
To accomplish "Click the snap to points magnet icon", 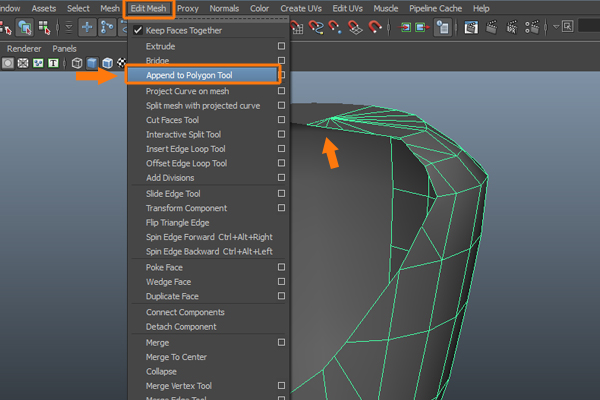I will 334,28.
